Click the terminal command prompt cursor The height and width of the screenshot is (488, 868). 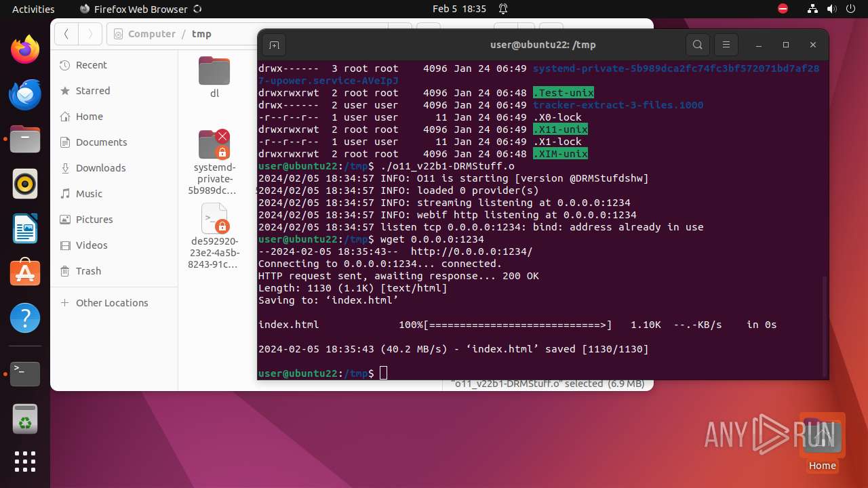coord(384,373)
